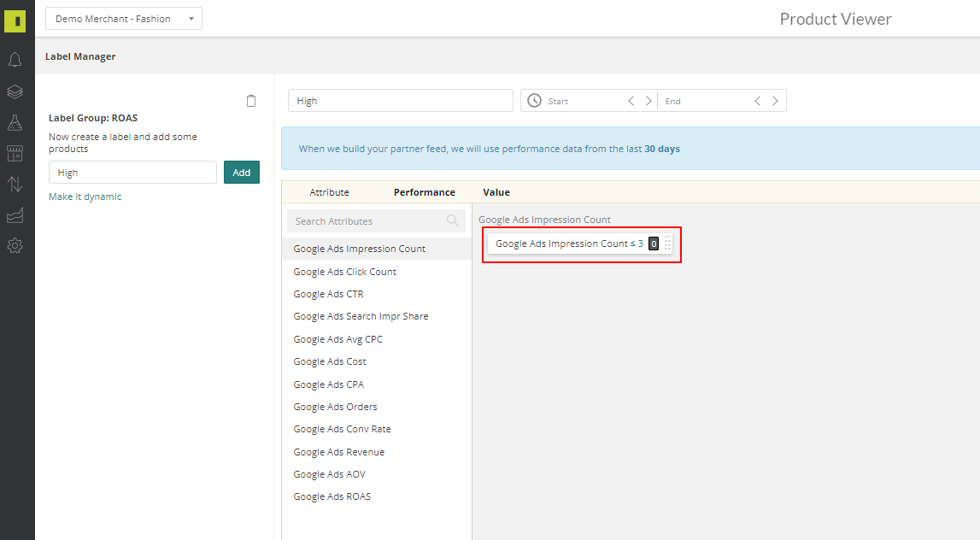Screen dimensions: 980x540
Task: Click the Product Viewer title
Action: coord(836,20)
